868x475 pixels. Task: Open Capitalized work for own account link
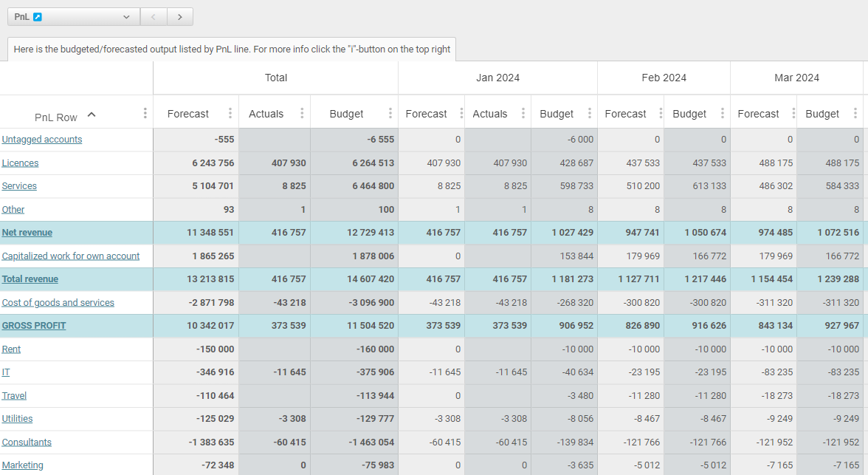pos(71,256)
